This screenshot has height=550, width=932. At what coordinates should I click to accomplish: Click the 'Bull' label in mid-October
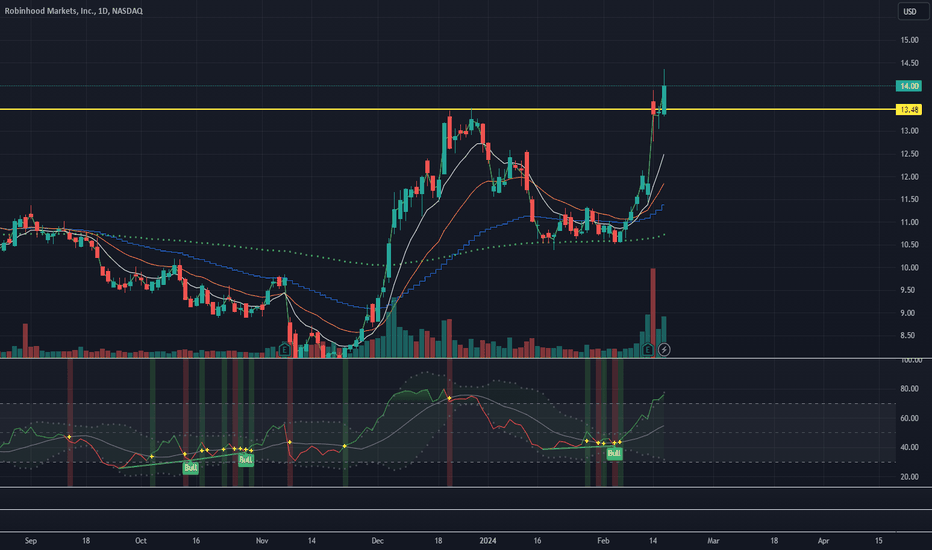[190, 468]
